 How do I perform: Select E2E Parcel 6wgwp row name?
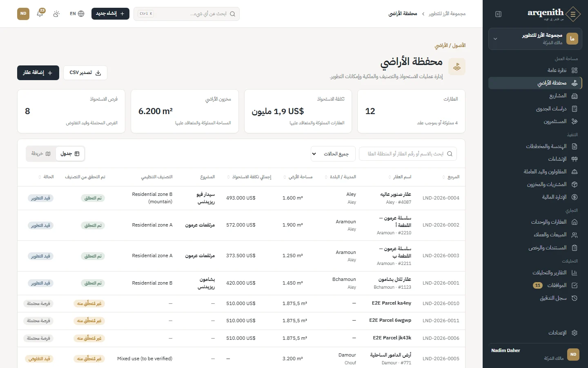pyautogui.click(x=390, y=320)
